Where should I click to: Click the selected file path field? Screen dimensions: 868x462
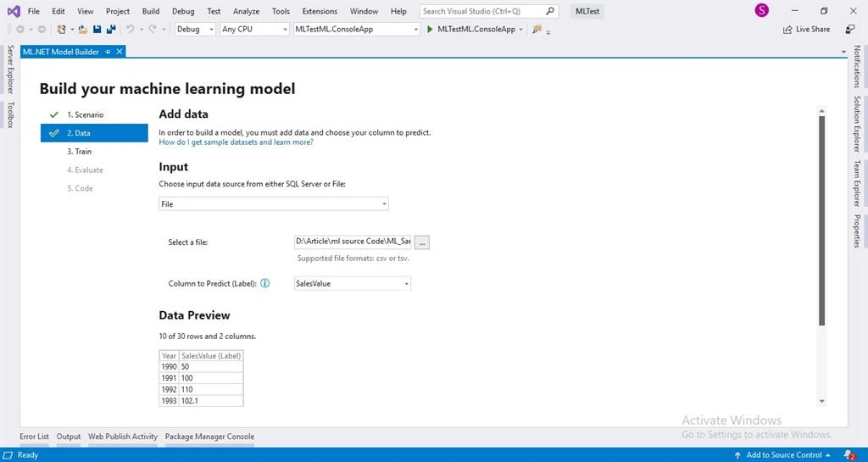(353, 242)
